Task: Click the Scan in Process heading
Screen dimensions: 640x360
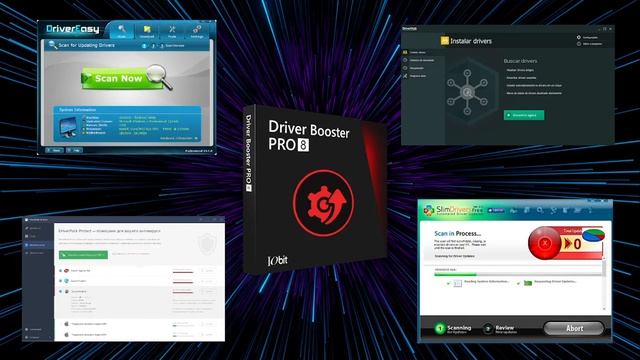Action: (x=458, y=233)
